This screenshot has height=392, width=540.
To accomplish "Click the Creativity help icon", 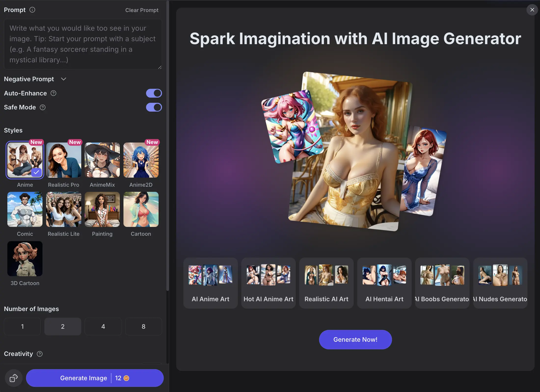I will (39, 354).
